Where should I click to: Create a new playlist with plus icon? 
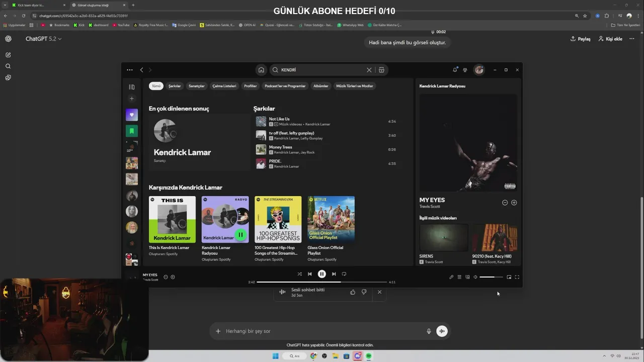[x=131, y=99]
